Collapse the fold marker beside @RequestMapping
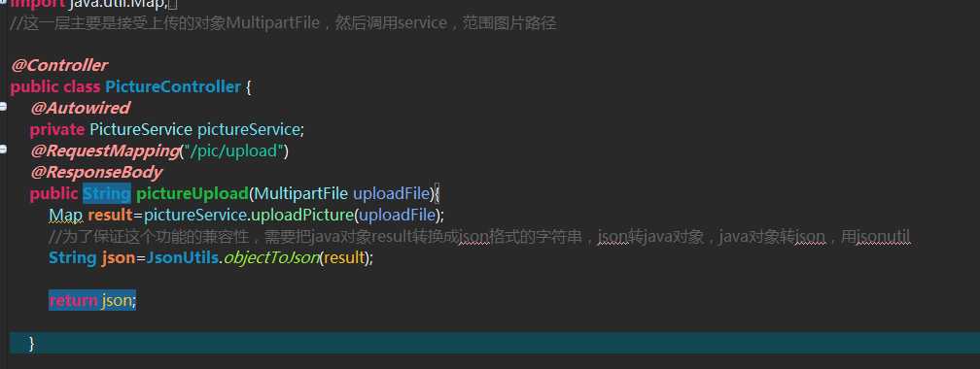980x369 pixels. [3, 150]
